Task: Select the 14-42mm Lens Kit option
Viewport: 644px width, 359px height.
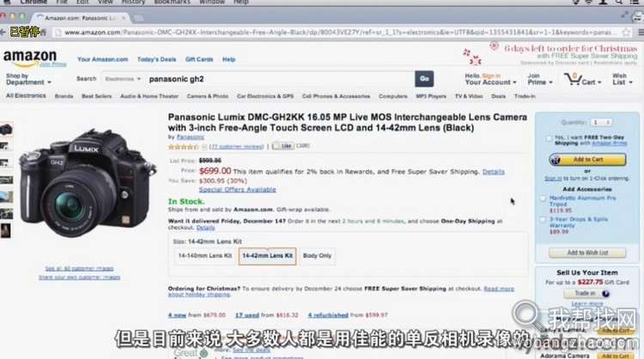Action: coord(267,256)
